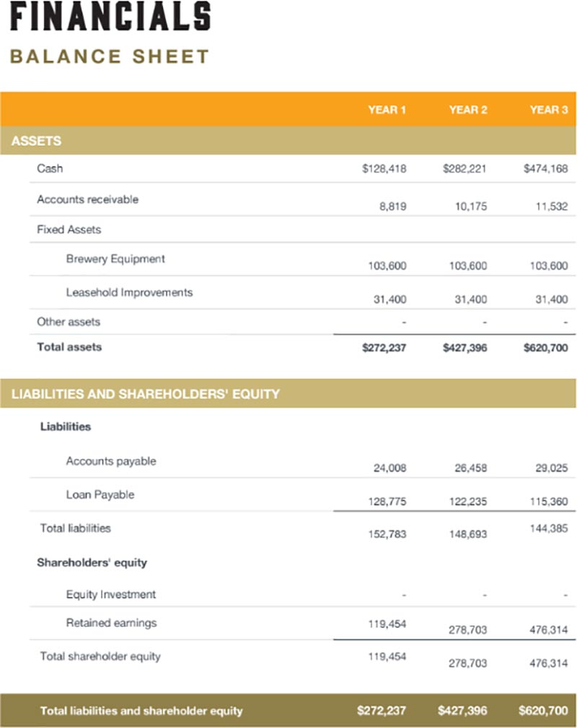This screenshot has width=577, height=728.
Task: Select Accounts payable value 29,025
Action: pos(552,468)
